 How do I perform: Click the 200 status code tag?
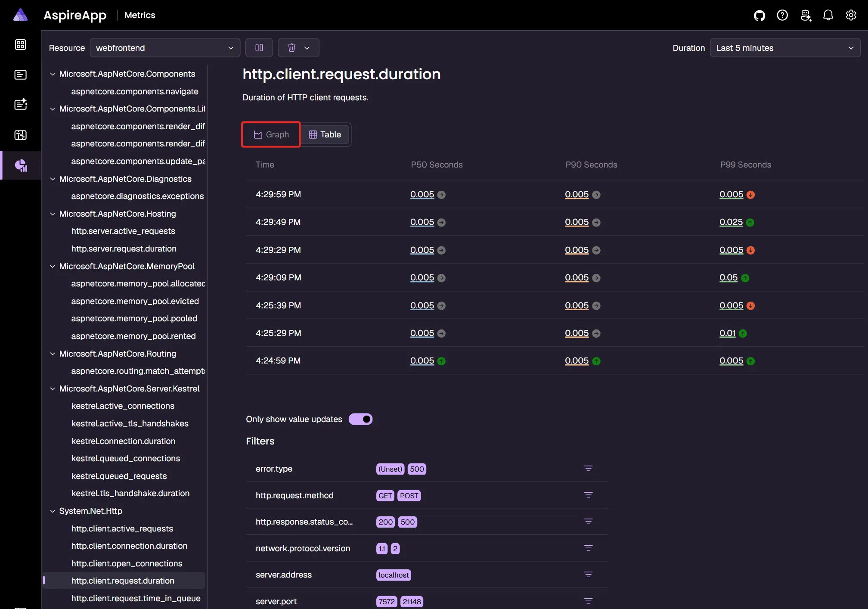[385, 522]
